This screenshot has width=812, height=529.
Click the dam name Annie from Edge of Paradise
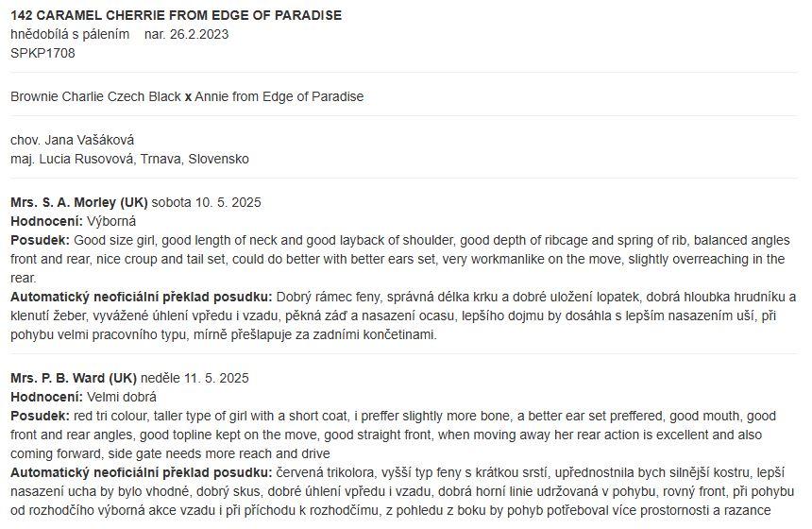(x=279, y=97)
